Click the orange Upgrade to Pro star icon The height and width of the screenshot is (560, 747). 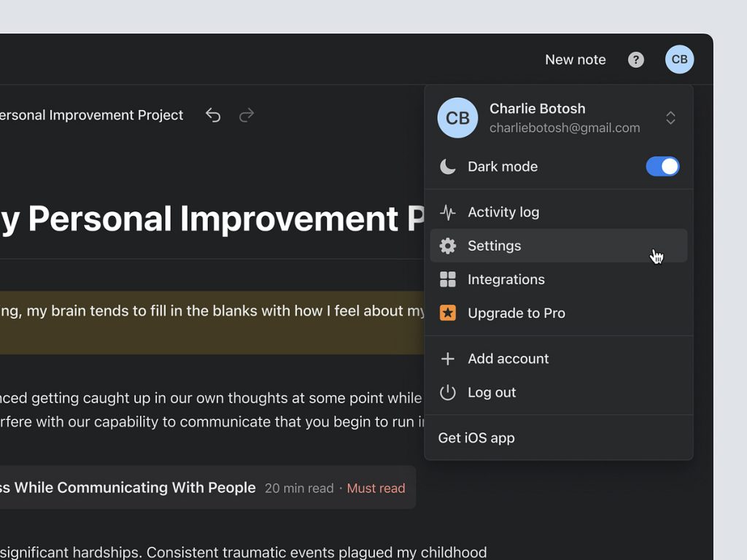click(448, 313)
